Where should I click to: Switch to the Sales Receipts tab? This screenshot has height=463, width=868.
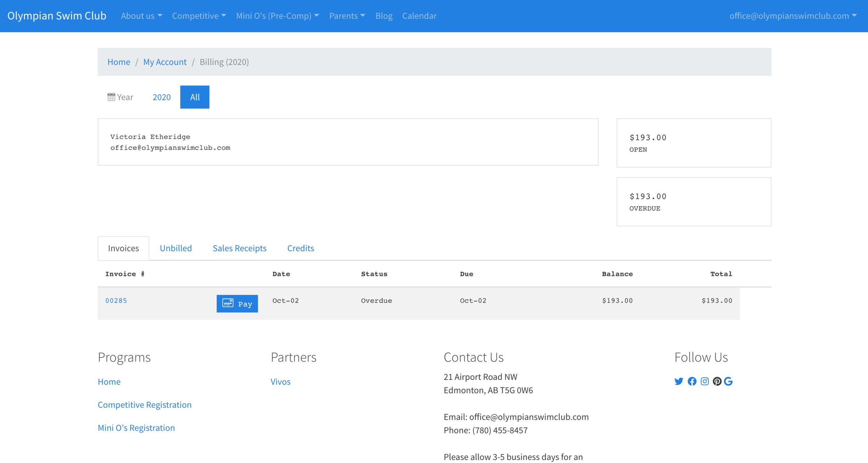click(240, 248)
